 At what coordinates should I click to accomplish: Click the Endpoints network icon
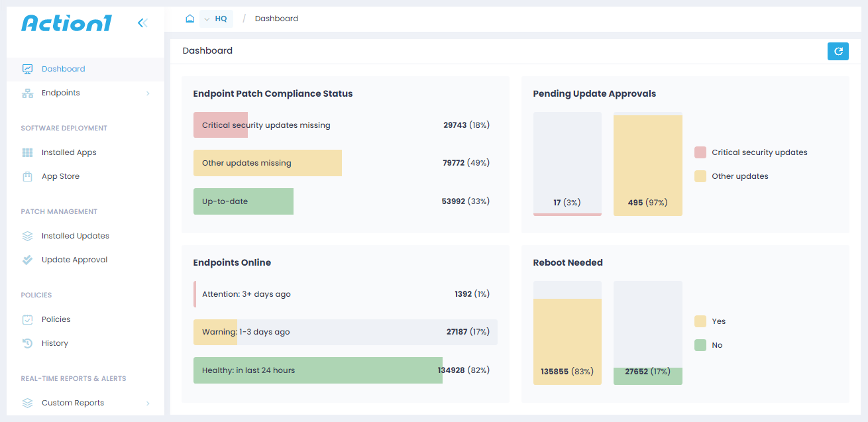click(27, 93)
